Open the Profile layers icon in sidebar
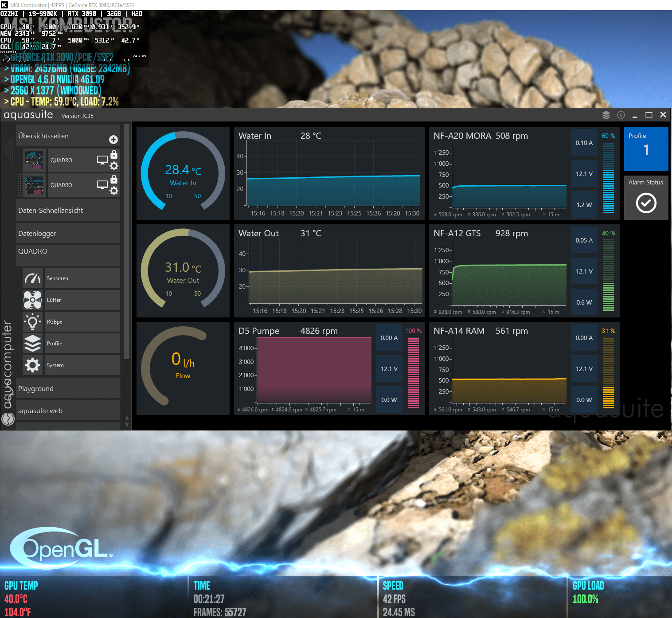 tap(33, 344)
